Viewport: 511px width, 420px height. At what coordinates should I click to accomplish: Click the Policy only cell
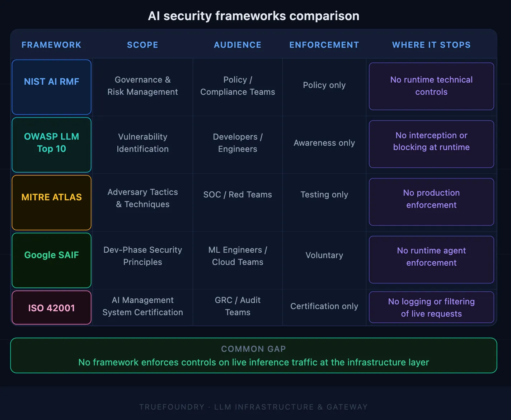[324, 85]
